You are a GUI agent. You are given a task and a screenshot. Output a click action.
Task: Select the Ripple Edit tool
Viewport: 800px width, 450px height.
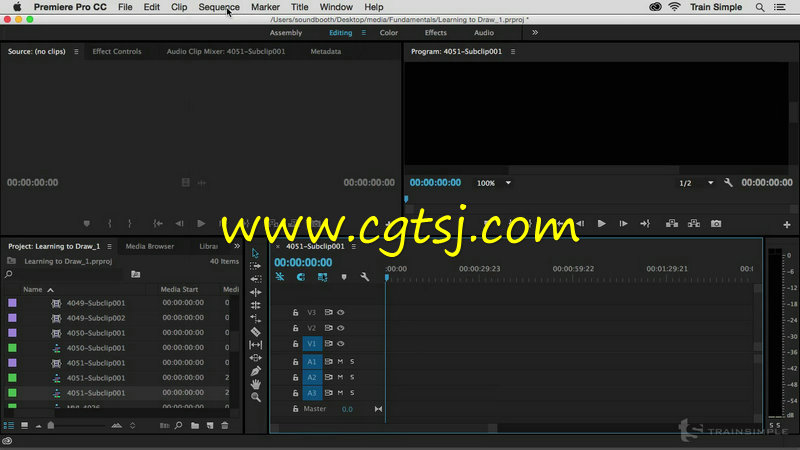click(256, 292)
